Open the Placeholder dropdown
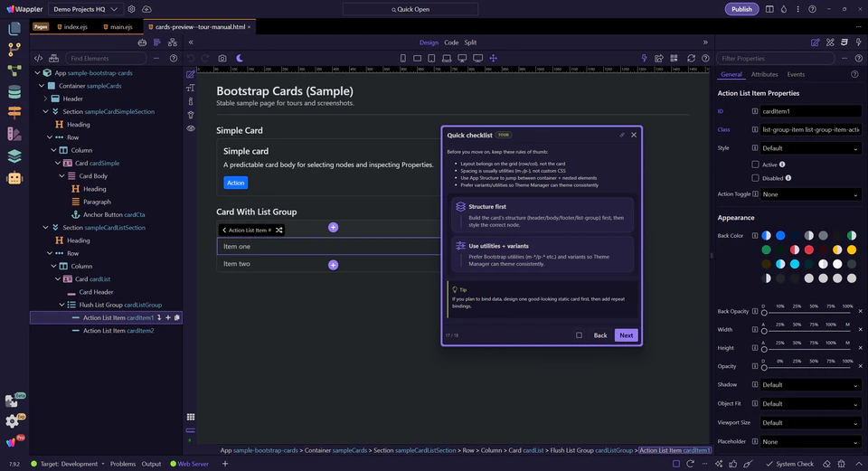 point(810,442)
